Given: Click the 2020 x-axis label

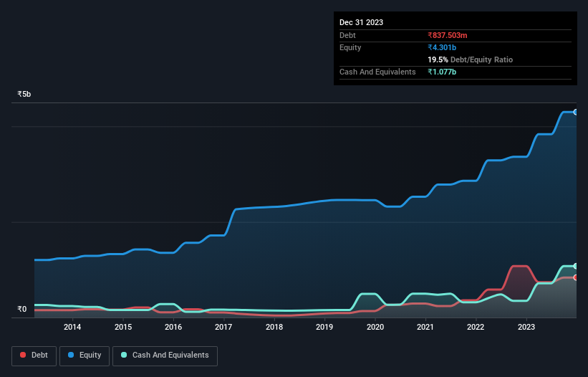Looking at the screenshot, I should (x=375, y=327).
